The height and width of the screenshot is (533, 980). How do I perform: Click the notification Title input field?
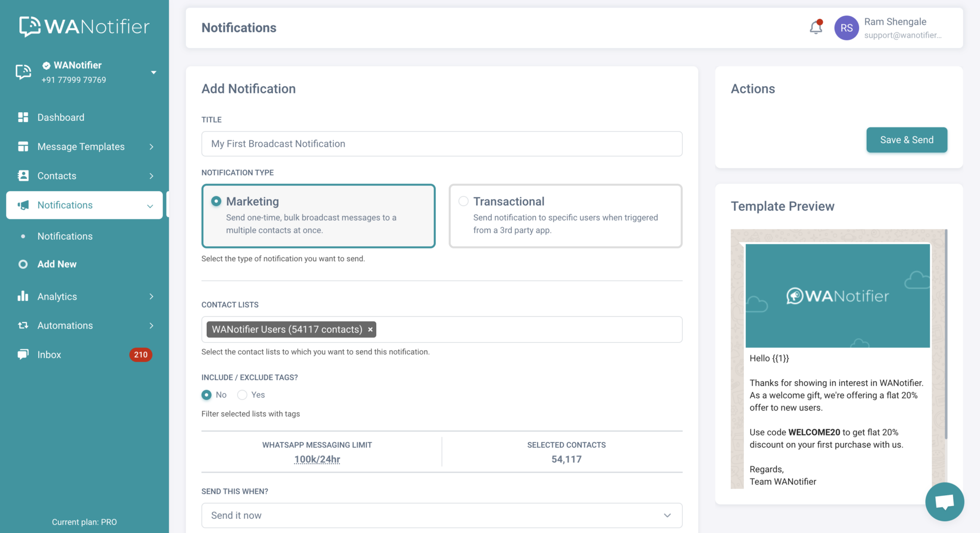click(442, 144)
